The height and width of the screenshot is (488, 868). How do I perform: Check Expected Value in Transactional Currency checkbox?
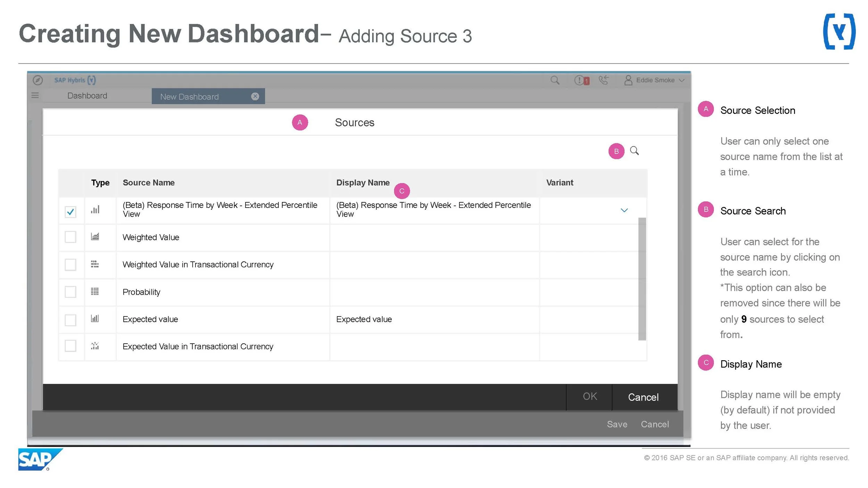coord(70,346)
